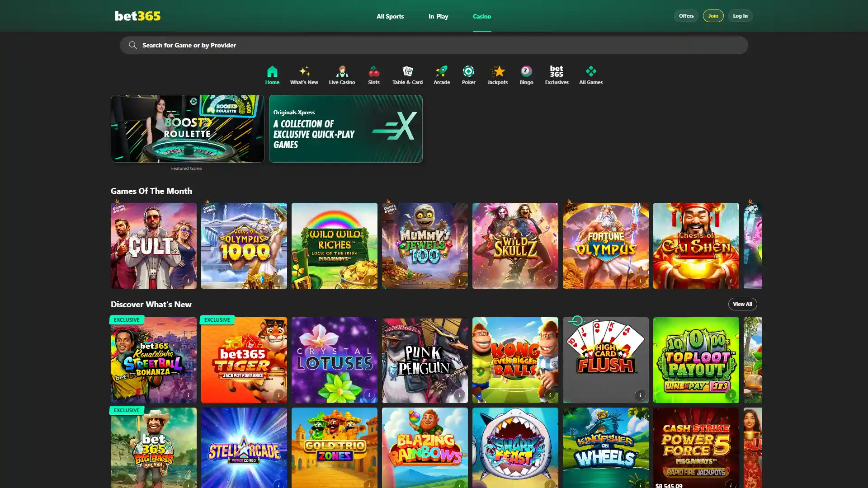Launch Fortune of Olympus tile

[606, 246]
